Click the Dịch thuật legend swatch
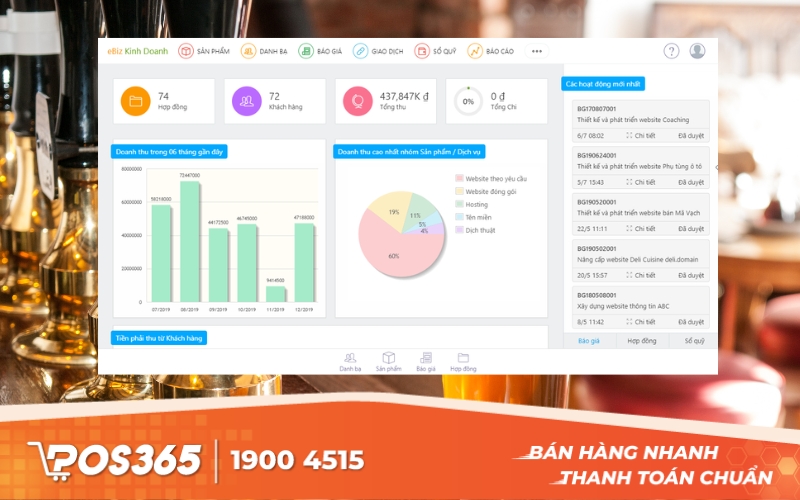Screen dimensions: 800x500 point(459,230)
